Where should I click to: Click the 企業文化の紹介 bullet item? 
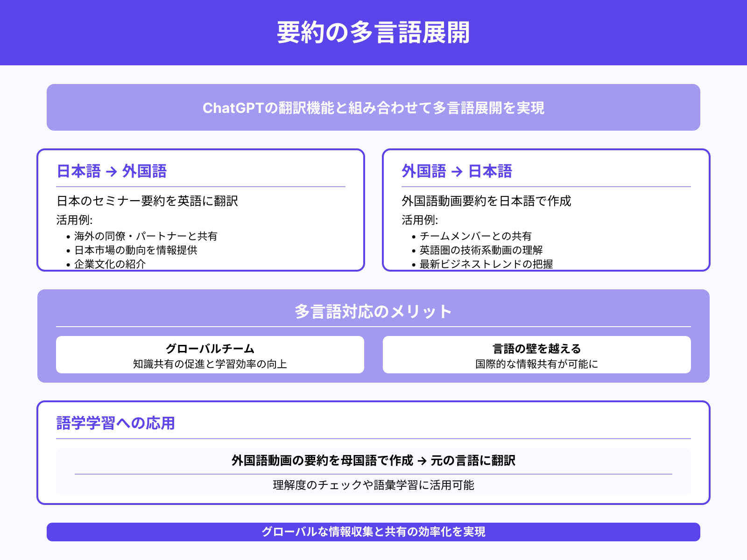tap(111, 265)
